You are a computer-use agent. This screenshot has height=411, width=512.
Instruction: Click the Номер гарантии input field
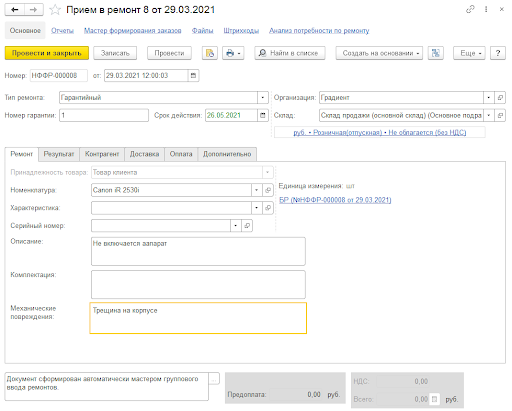pyautogui.click(x=104, y=115)
